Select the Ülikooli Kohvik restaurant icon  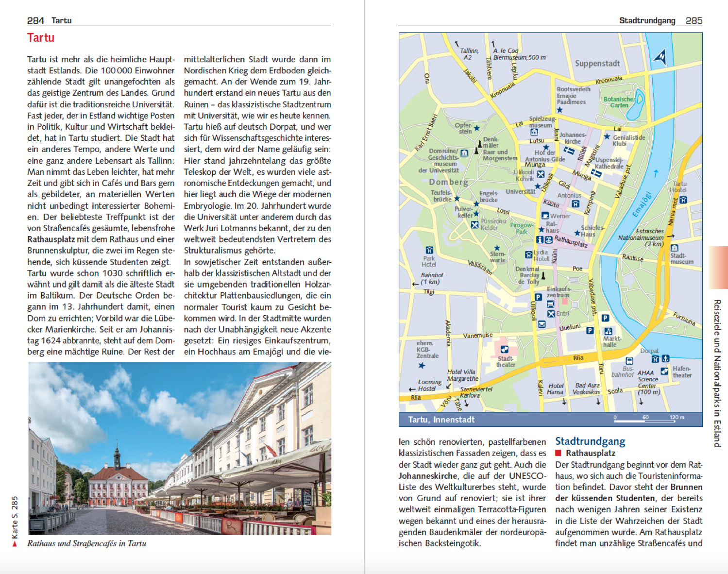[x=541, y=175]
